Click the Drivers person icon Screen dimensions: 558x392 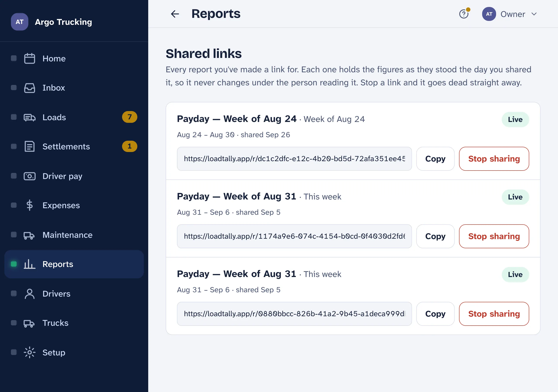tap(29, 294)
